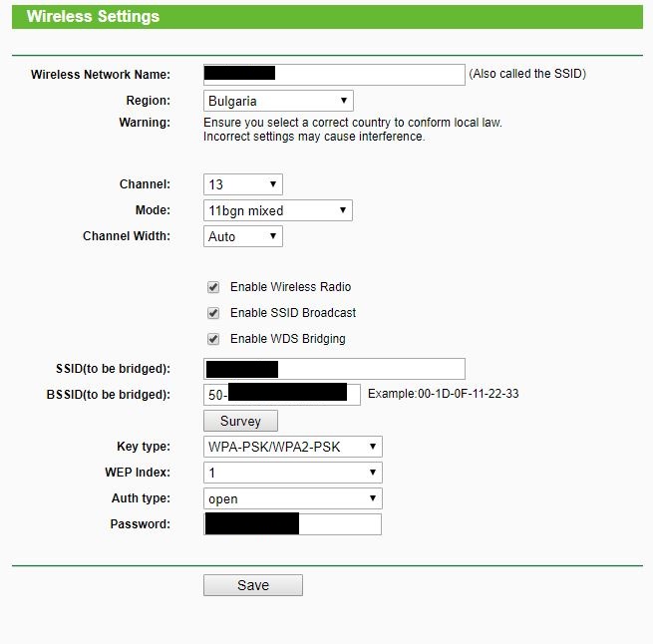The width and height of the screenshot is (653, 644).
Task: Click the Enable WDS Bridging label text
Action: pyautogui.click(x=287, y=339)
